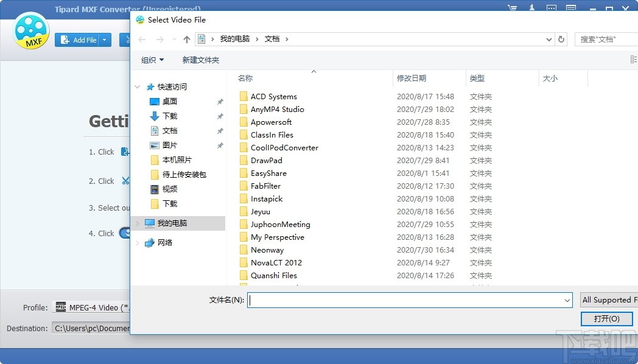This screenshot has height=364, width=638.
Task: Go up one folder level
Action: 187,39
